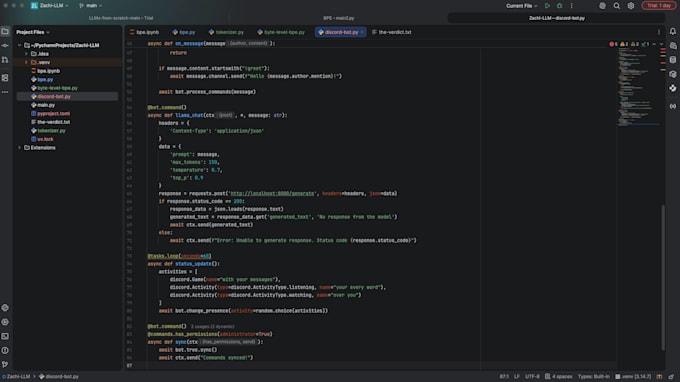Open the Current File run configuration dropdown

(522, 6)
